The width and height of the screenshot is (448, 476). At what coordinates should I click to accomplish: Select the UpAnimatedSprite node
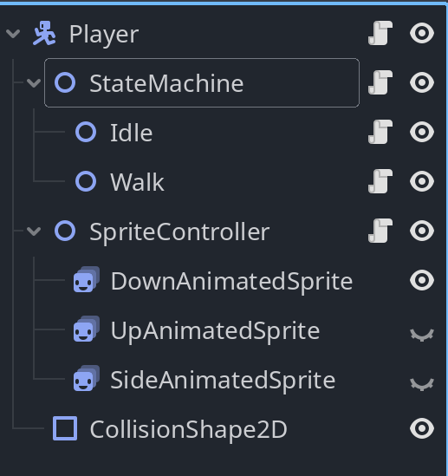[x=216, y=330]
